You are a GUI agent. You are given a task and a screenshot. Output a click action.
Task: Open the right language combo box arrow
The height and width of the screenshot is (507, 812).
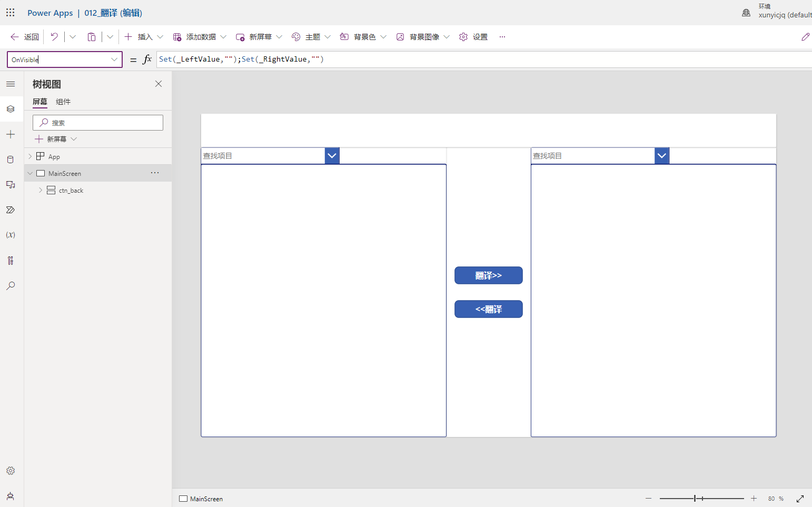click(662, 156)
